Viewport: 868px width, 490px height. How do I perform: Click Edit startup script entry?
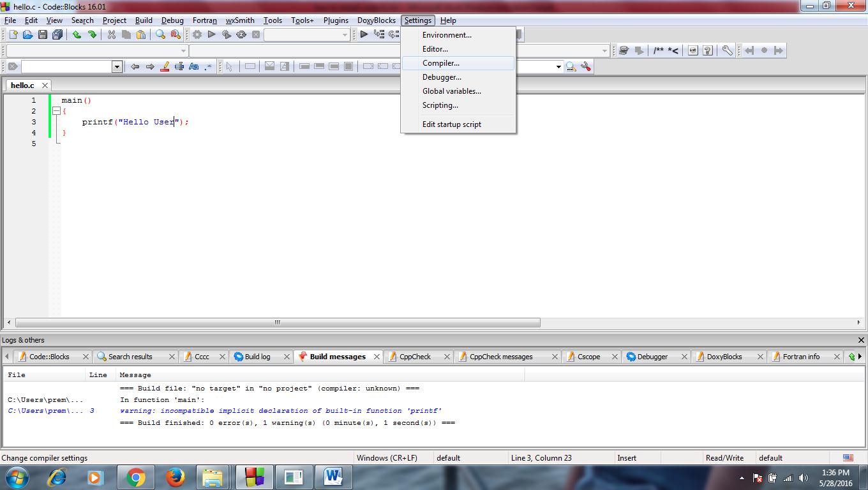458,124
